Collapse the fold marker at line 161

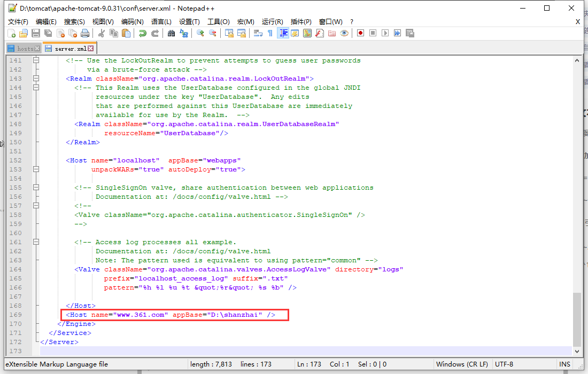(x=36, y=241)
